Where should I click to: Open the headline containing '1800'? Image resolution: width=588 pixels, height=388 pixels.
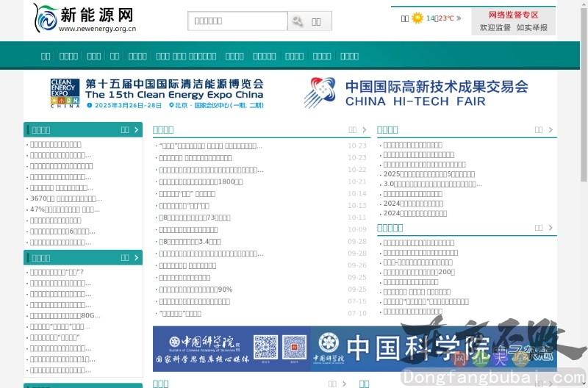(201, 182)
